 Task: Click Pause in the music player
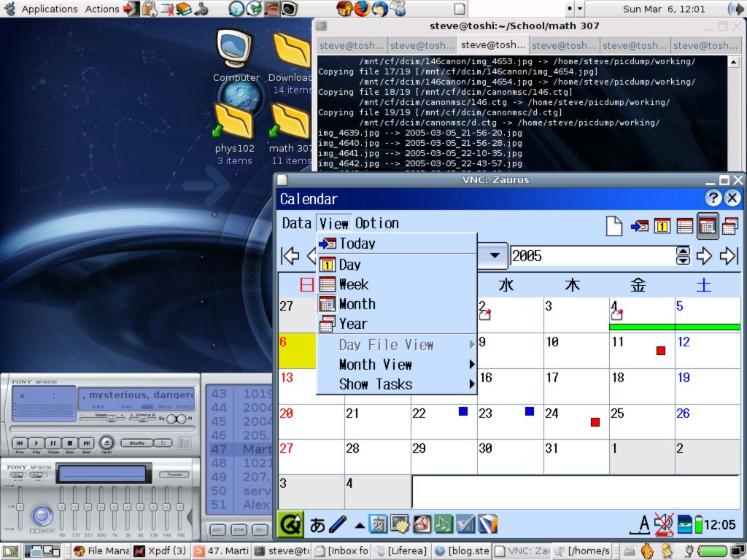[53, 443]
